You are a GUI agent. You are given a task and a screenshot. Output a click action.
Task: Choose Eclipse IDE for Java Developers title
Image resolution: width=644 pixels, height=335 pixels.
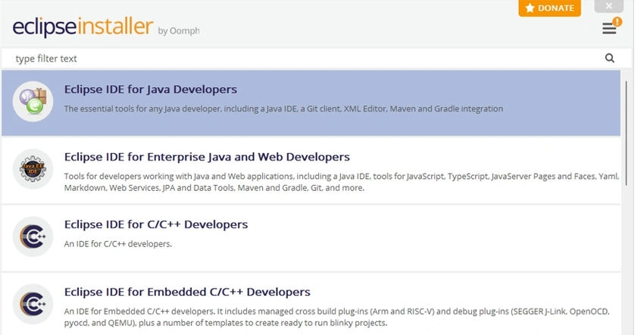150,89
